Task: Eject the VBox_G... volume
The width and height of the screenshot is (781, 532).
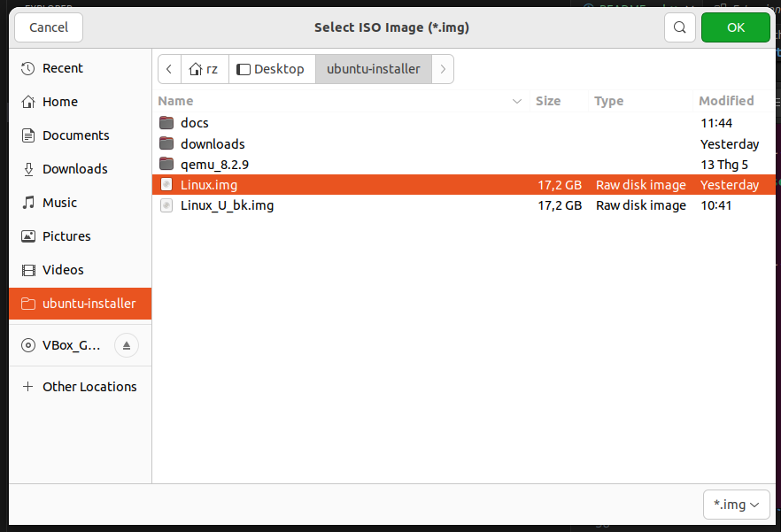Action: pyautogui.click(x=126, y=345)
